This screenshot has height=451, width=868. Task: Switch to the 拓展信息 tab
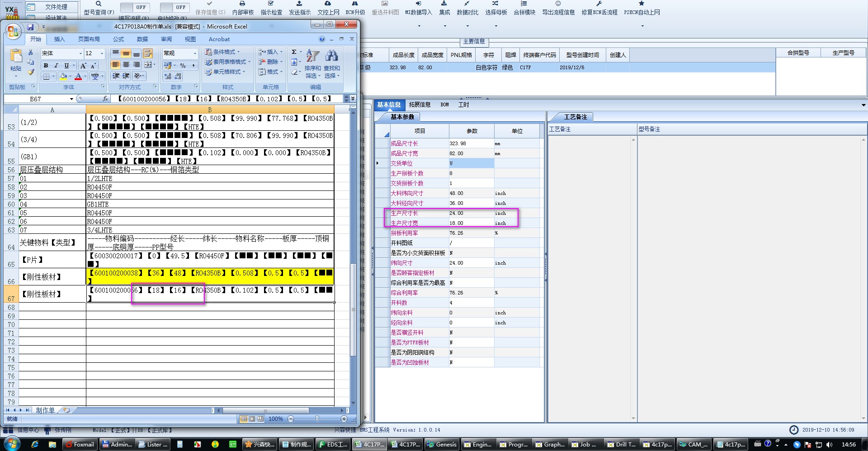(420, 104)
